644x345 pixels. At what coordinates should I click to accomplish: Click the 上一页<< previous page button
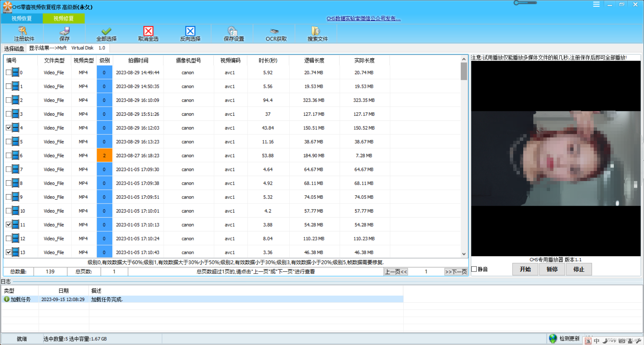396,272
